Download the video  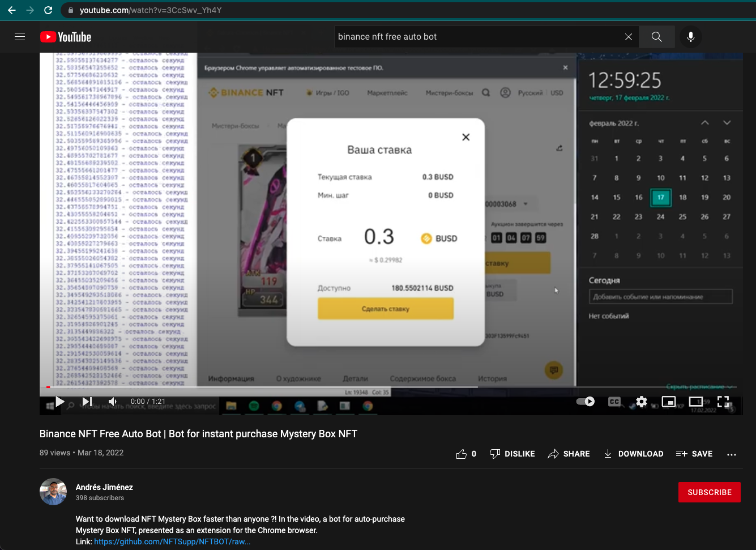tap(633, 454)
